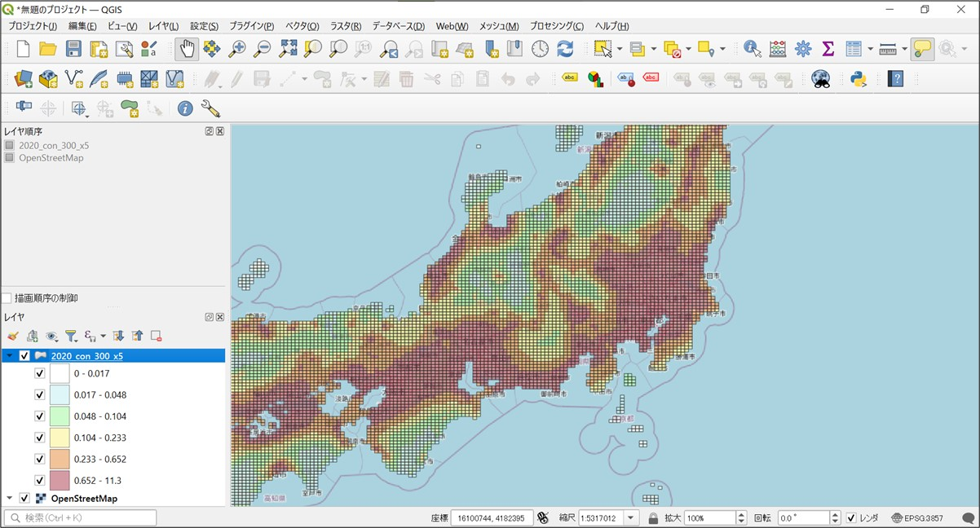Focus the 検索 (Ctrl+K) locator field
Image resolution: width=980 pixels, height=528 pixels.
(x=80, y=518)
